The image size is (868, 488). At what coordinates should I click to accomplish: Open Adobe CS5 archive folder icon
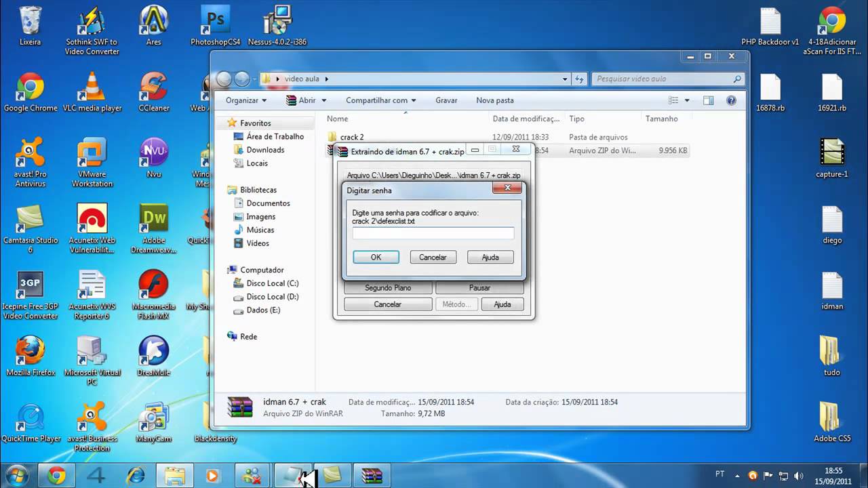tap(832, 423)
